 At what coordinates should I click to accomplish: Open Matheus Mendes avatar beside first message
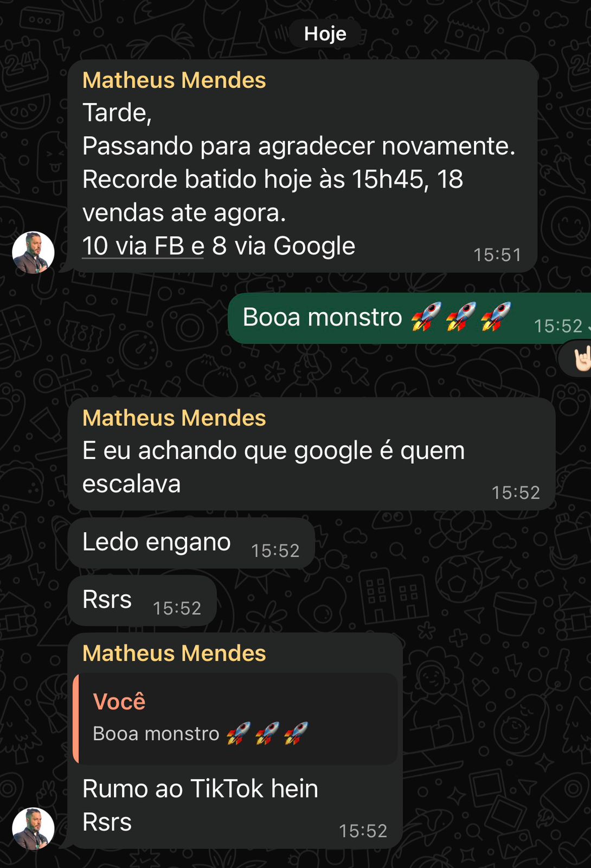[x=34, y=252]
